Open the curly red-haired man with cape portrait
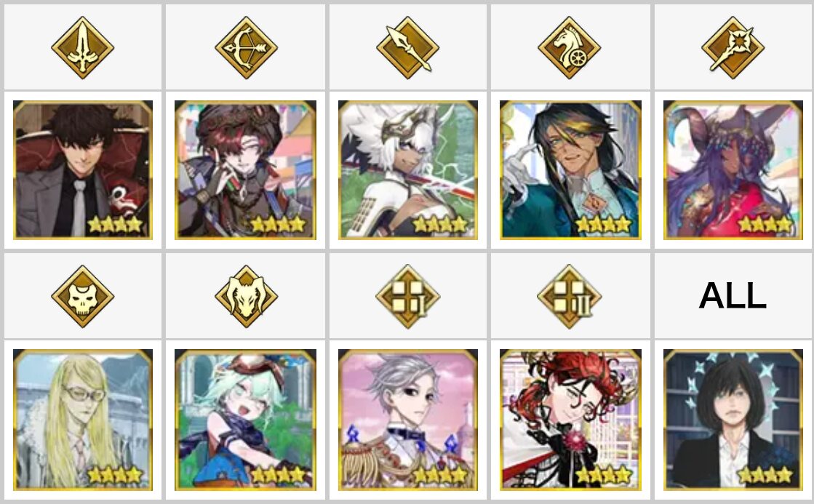This screenshot has height=504, width=814. (x=570, y=420)
